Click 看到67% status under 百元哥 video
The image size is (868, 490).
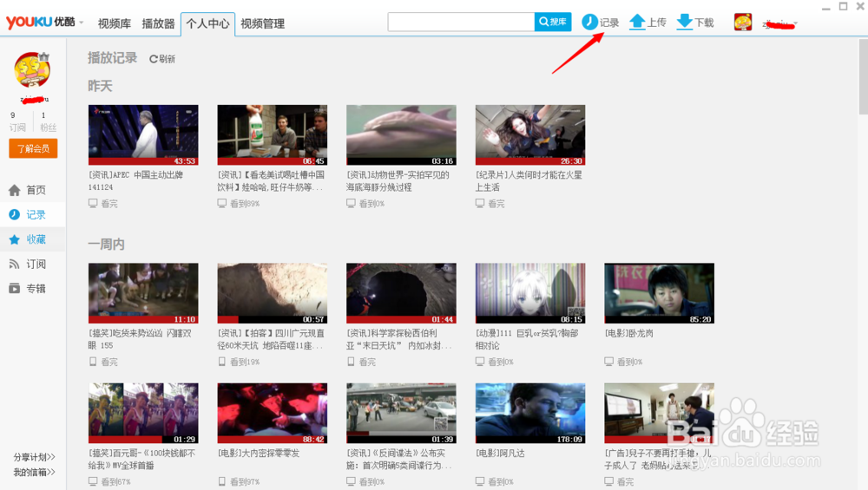click(x=115, y=481)
